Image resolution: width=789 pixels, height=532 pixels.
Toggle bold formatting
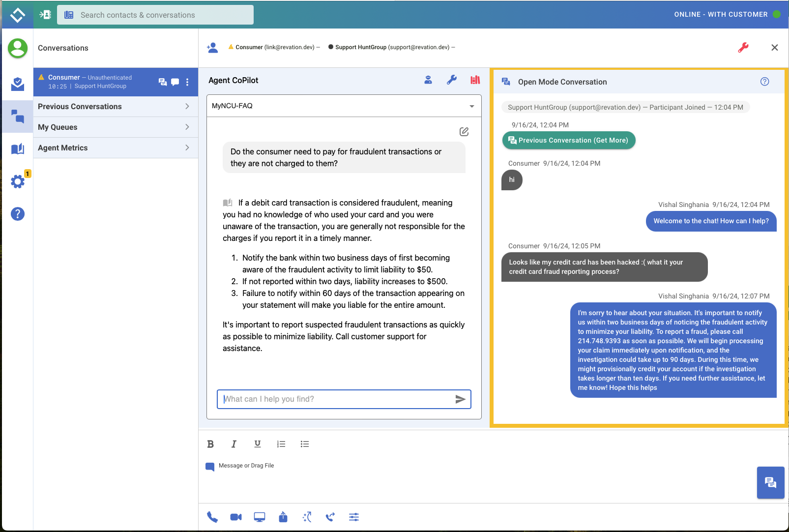click(x=210, y=444)
